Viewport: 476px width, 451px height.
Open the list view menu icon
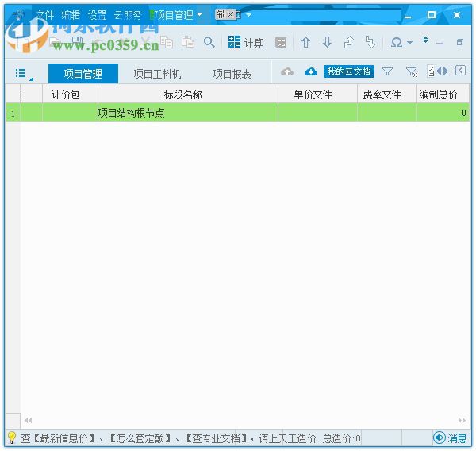tap(21, 73)
